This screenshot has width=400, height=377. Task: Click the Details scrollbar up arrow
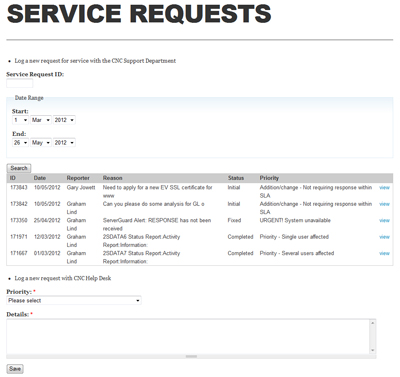pos(373,323)
